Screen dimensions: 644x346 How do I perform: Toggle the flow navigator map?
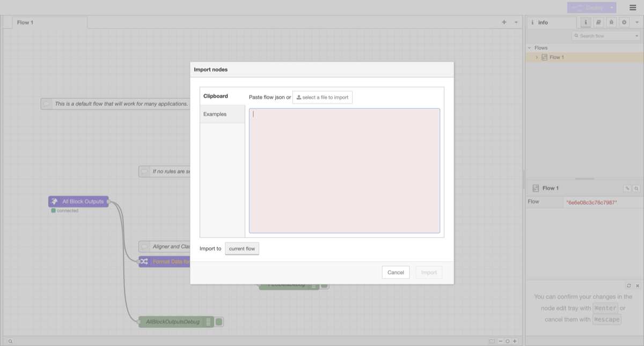coord(492,341)
